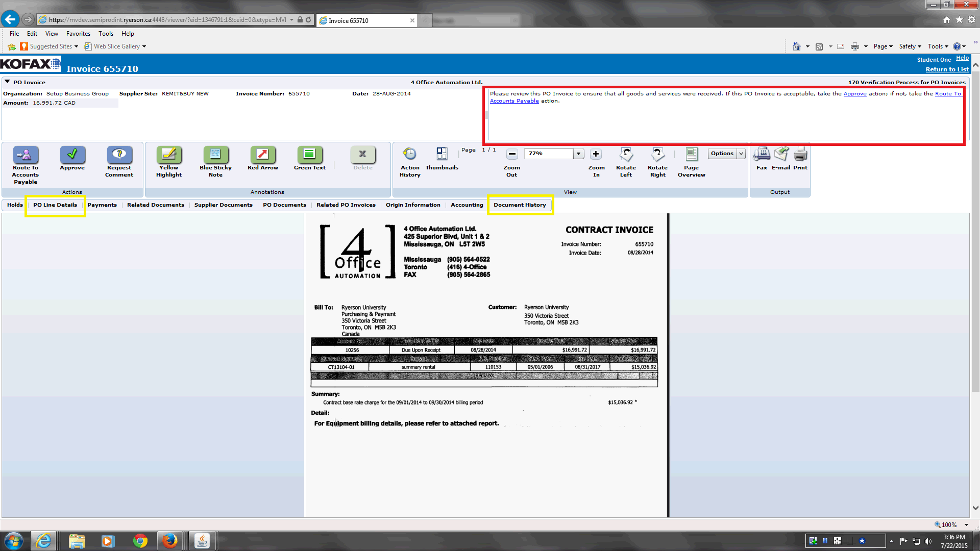Rotate the document left
The height and width of the screenshot is (551, 980).
click(626, 154)
